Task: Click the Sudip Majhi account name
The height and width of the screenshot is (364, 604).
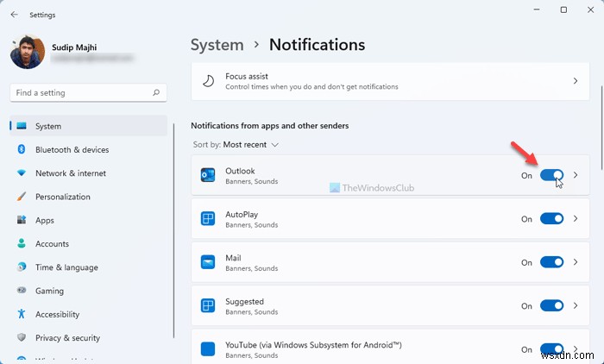Action: (x=74, y=47)
